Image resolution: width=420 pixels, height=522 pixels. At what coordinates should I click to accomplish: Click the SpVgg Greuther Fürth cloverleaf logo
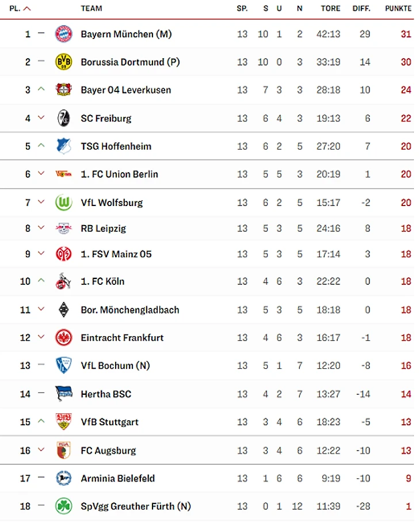(x=63, y=506)
